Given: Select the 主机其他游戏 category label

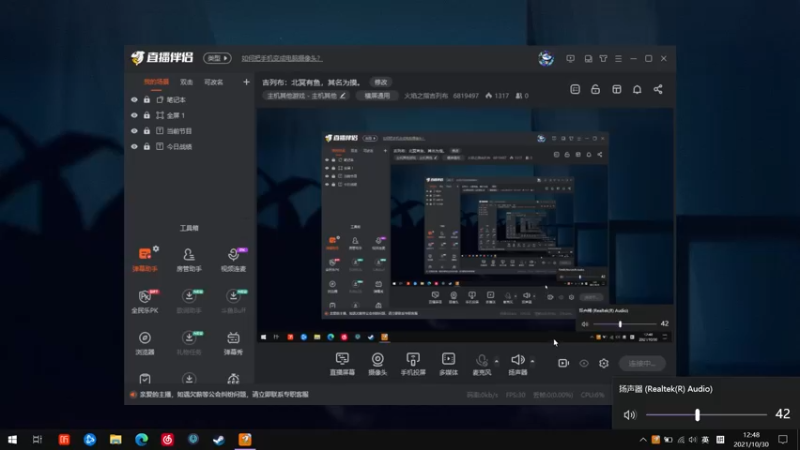Looking at the screenshot, I should pos(302,95).
